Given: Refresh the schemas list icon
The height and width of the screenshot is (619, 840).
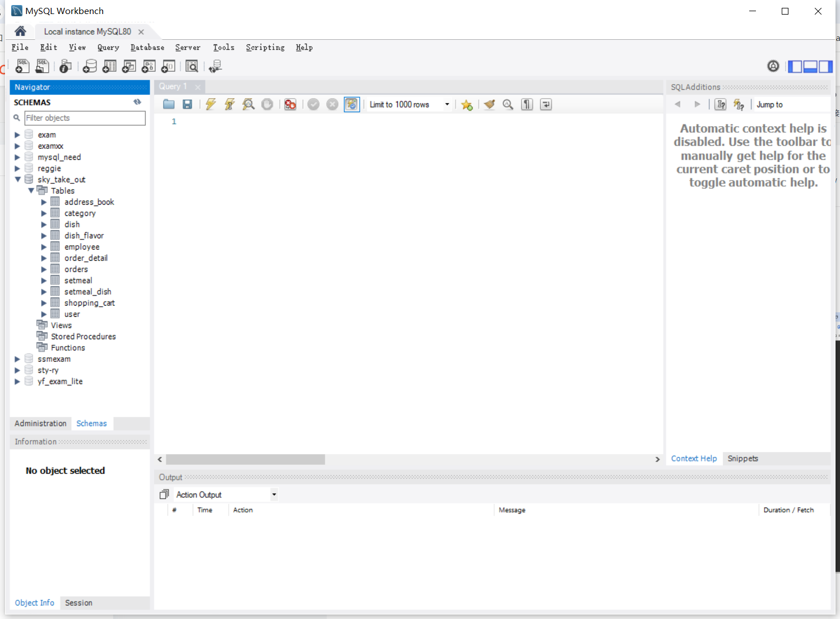Looking at the screenshot, I should click(x=137, y=102).
